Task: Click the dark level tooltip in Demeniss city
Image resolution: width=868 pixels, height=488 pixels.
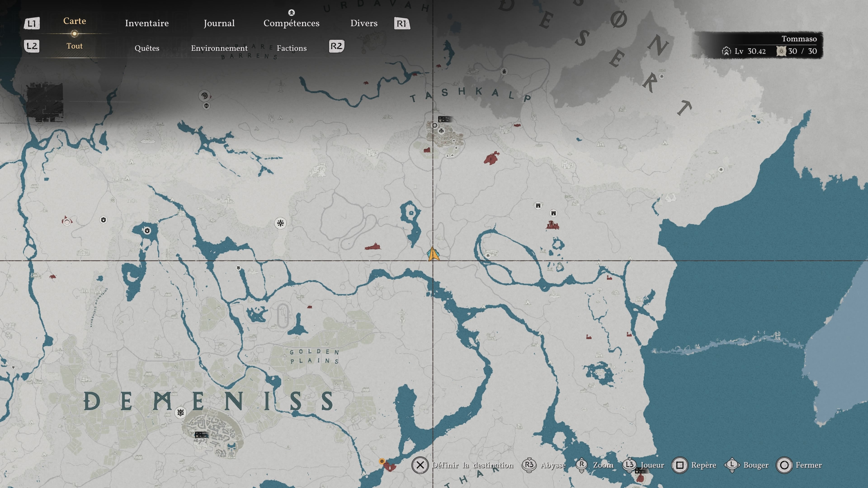Action: click(x=201, y=435)
